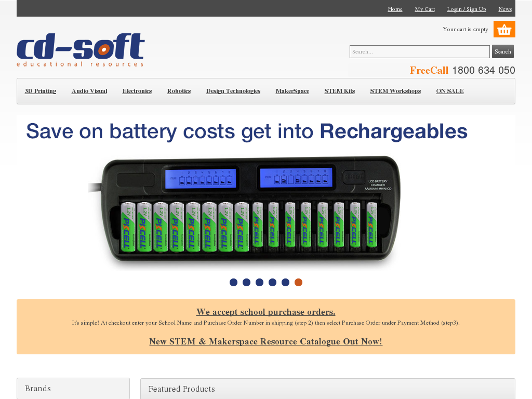Open the Electronics category
This screenshot has width=532, height=399.
(137, 91)
